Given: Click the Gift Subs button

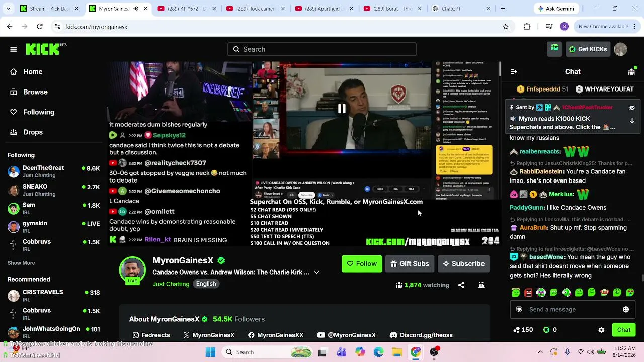Looking at the screenshot, I should pos(410,264).
